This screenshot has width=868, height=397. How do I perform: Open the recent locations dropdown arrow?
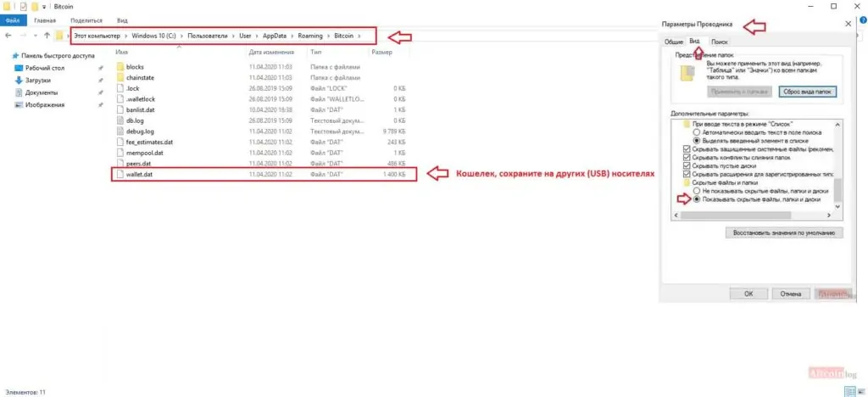(x=36, y=36)
